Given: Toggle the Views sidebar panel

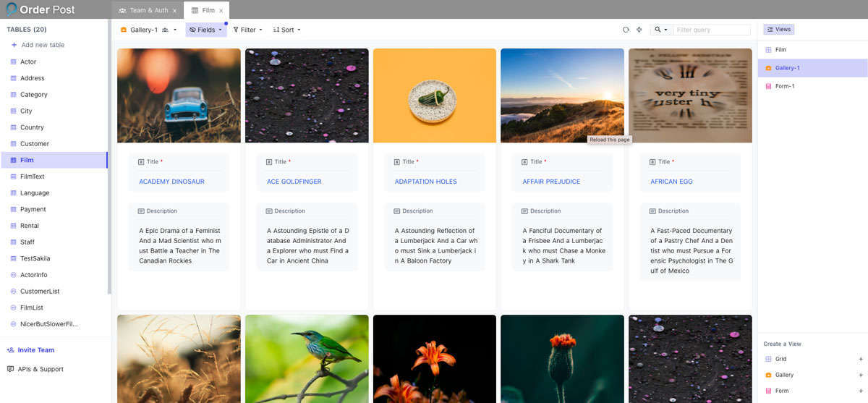Looking at the screenshot, I should [778, 30].
